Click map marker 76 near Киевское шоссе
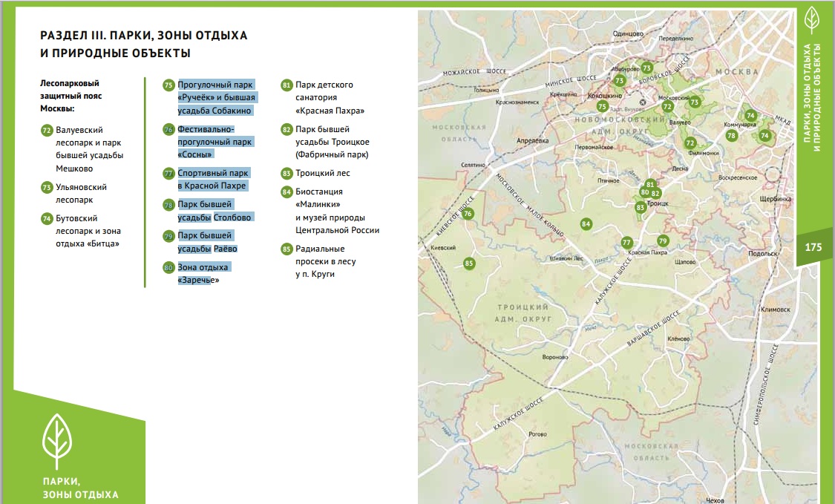The image size is (835, 504). coord(468,215)
